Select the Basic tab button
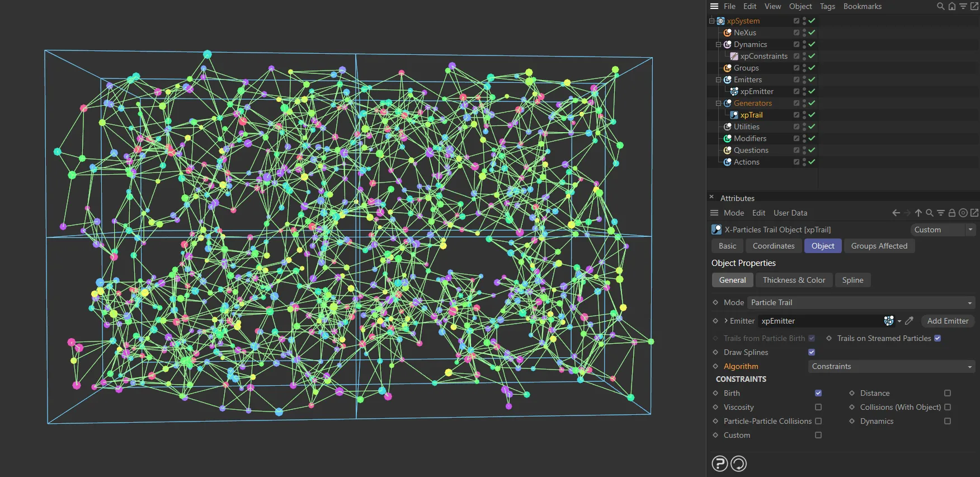 click(x=727, y=246)
